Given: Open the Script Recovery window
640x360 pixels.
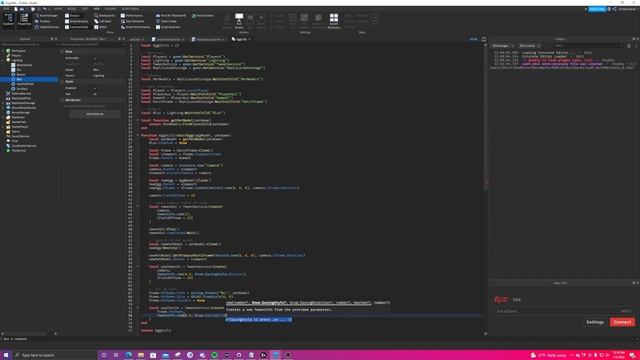Looking at the screenshot, I should point(168,27).
